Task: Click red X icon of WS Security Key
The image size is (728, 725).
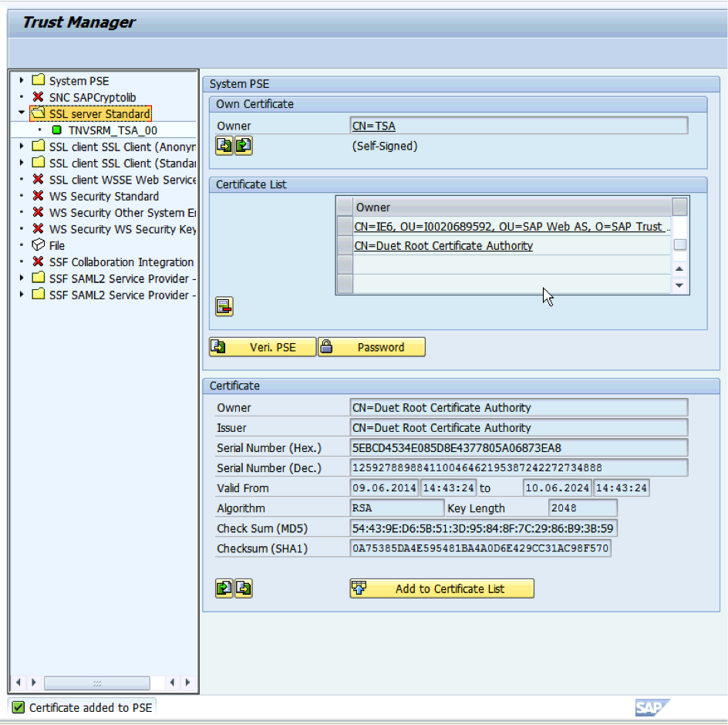Action: [38, 229]
